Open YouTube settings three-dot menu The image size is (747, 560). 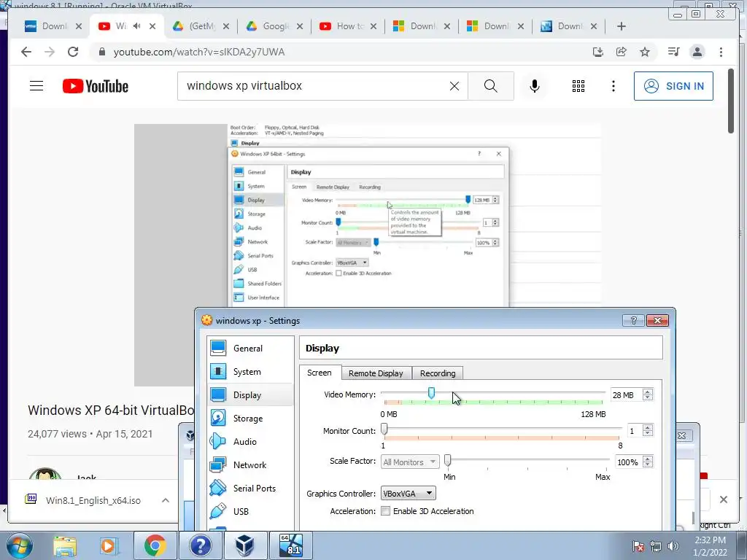[613, 86]
